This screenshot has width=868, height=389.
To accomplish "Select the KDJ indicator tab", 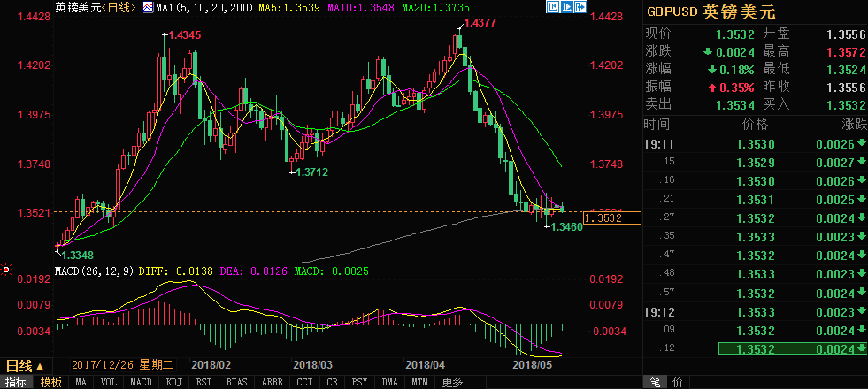I will coord(173,382).
